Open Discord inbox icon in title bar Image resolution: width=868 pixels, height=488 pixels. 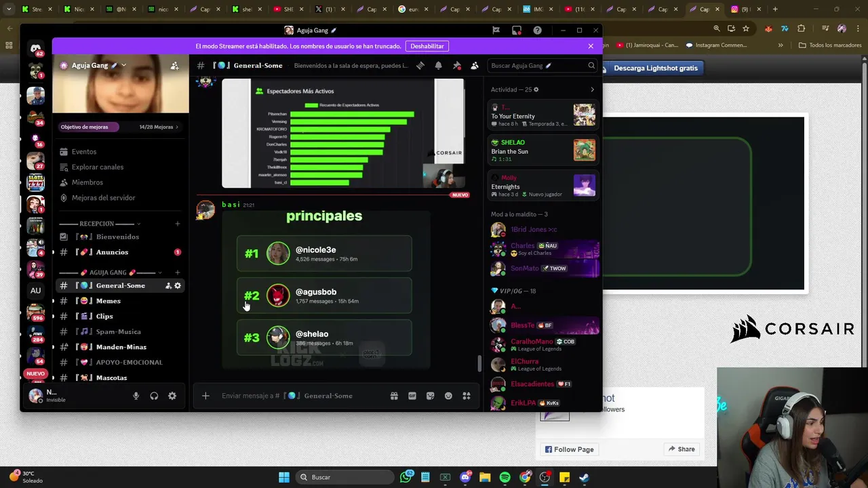point(517,30)
